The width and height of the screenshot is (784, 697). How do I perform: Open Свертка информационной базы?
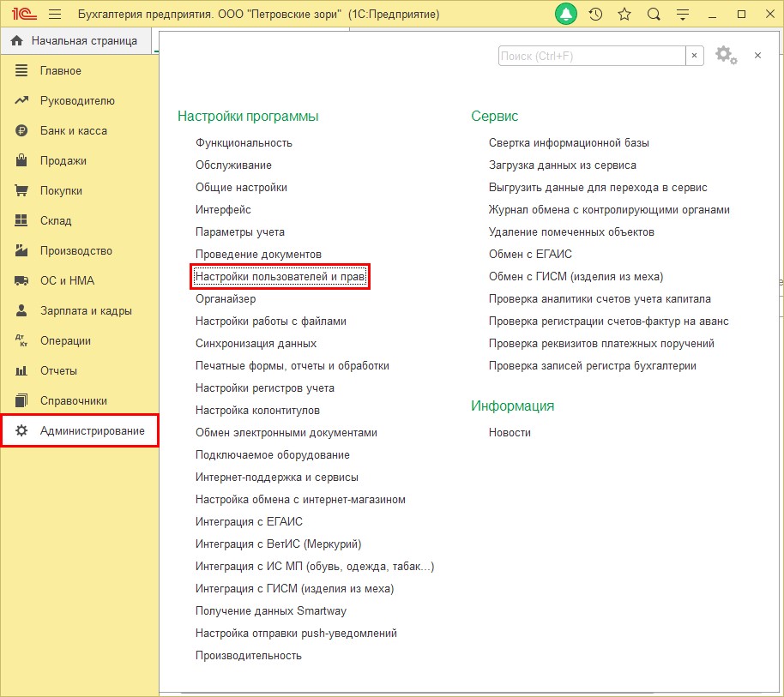pos(569,143)
